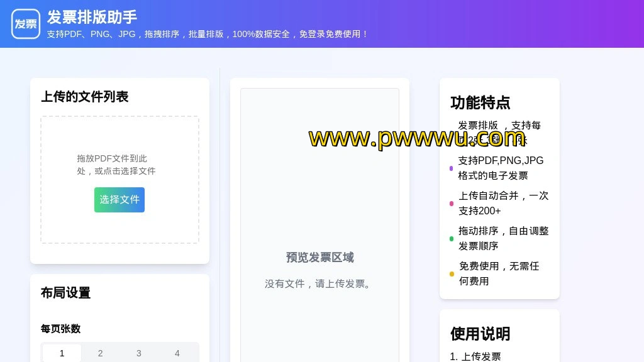The image size is (644, 362).
Task: Click the 功能特点 heading
Action: [480, 102]
